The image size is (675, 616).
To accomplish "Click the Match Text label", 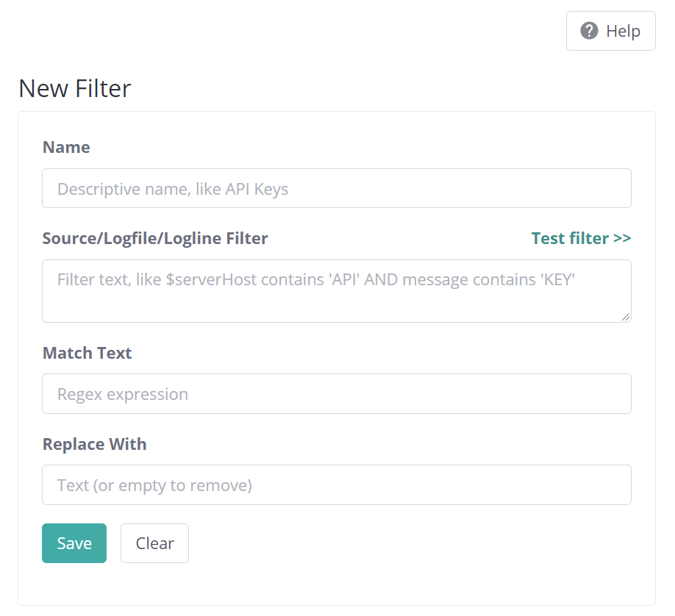I will click(x=87, y=353).
